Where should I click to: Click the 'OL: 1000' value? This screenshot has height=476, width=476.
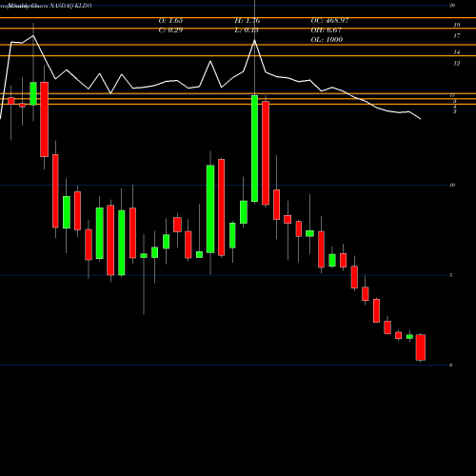pos(327,40)
